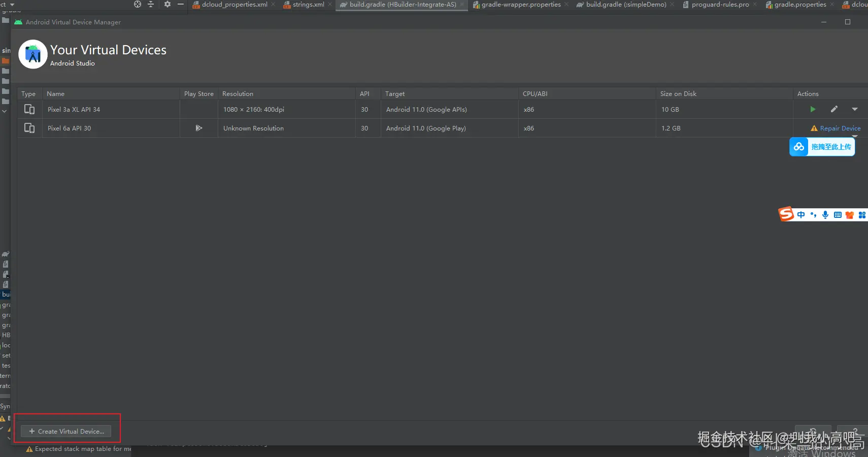Open the project view dropdown arrow
This screenshot has height=457, width=868.
(12, 5)
